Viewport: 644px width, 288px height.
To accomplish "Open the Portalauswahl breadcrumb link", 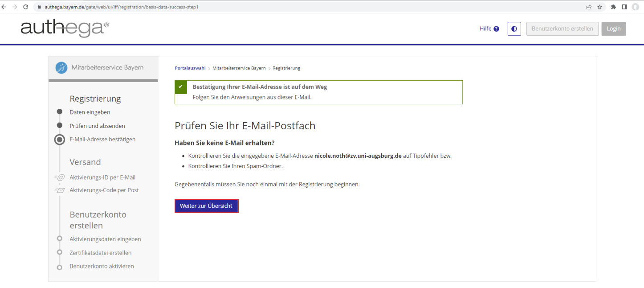I will coord(190,68).
